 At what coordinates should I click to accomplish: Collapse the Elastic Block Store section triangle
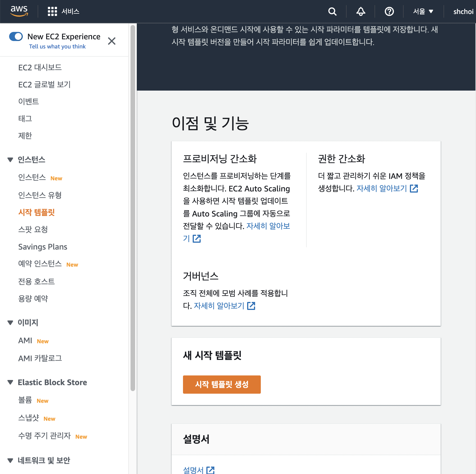point(10,382)
